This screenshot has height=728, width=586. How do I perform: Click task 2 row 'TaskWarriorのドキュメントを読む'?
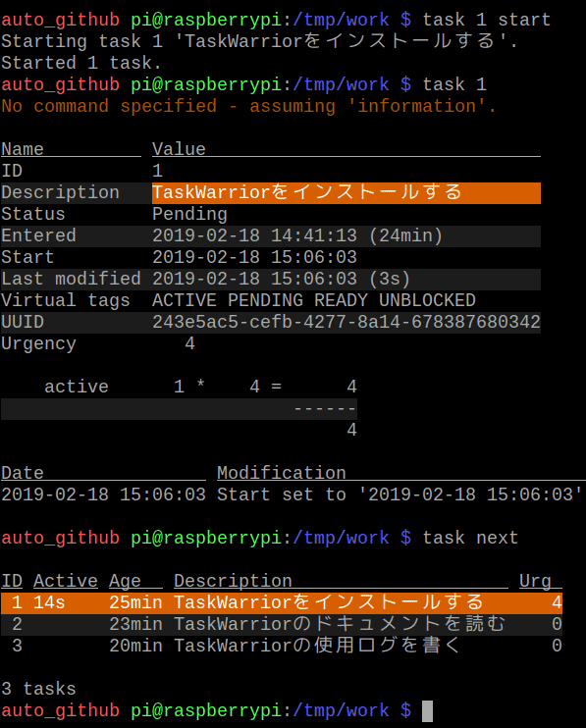pyautogui.click(x=340, y=624)
